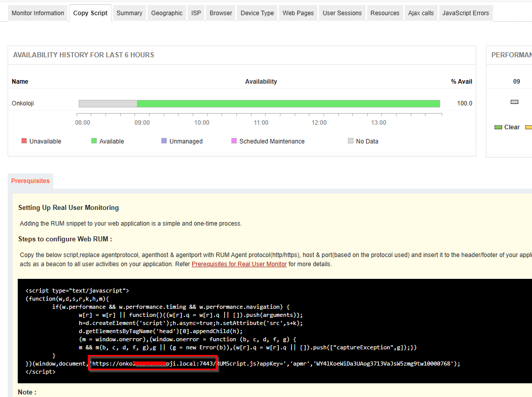This screenshot has width=532, height=397.
Task: Open the Browser tab
Action: point(221,13)
